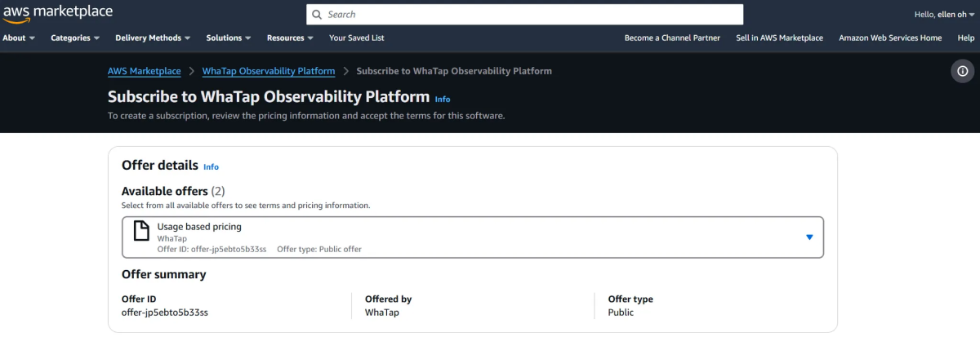980x337 pixels.
Task: Open the Resources dropdown
Action: tap(291, 38)
